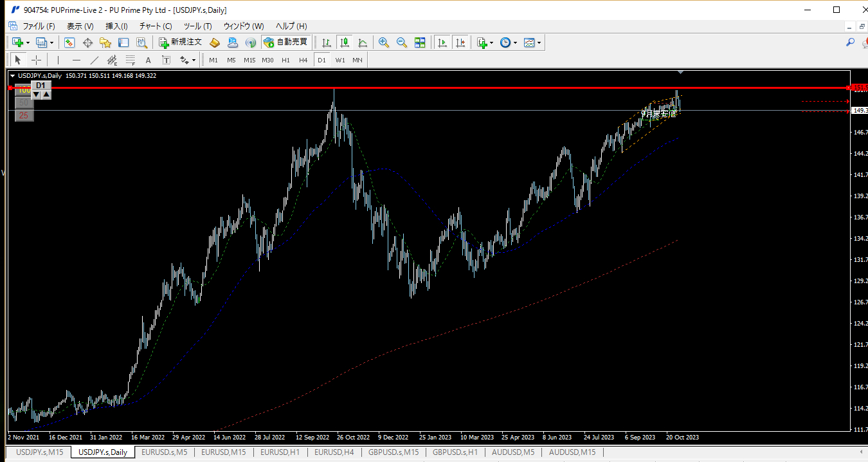
Task: Click the zoom out magnifier icon
Action: coord(402,42)
